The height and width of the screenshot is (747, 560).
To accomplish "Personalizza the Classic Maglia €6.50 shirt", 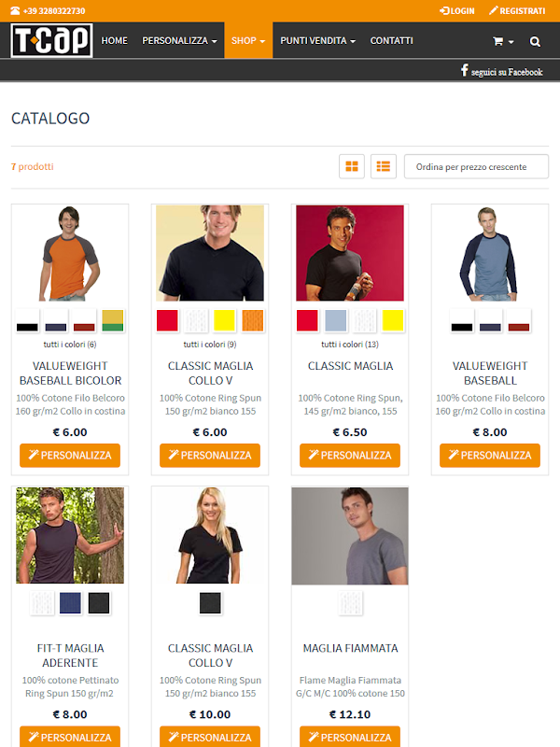I will pos(350,456).
